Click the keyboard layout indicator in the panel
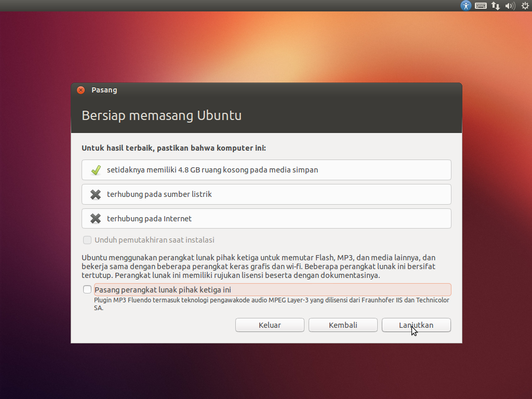 coord(481,6)
